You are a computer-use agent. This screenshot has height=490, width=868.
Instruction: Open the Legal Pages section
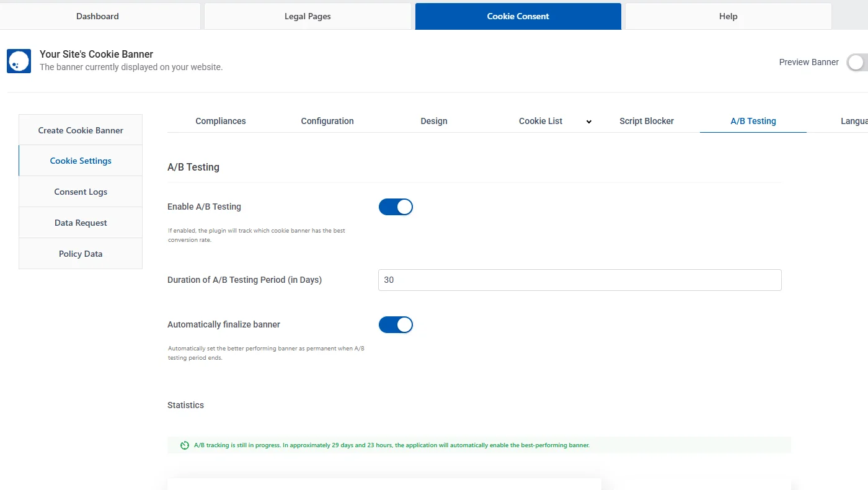307,16
